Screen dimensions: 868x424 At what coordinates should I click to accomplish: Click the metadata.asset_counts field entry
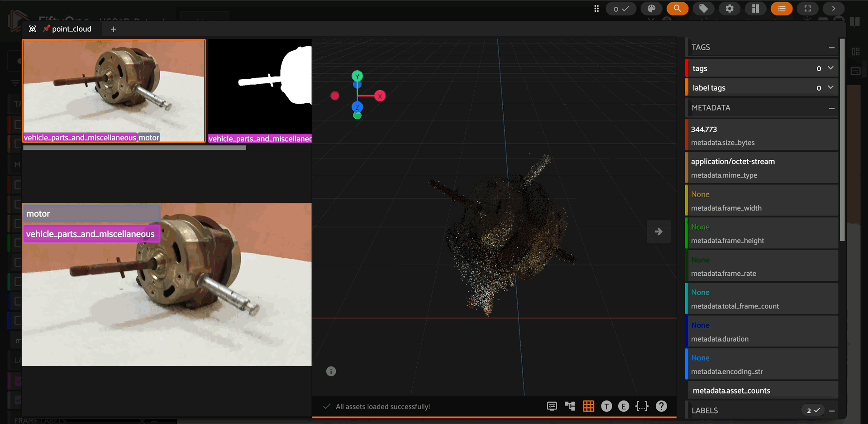[731, 390]
